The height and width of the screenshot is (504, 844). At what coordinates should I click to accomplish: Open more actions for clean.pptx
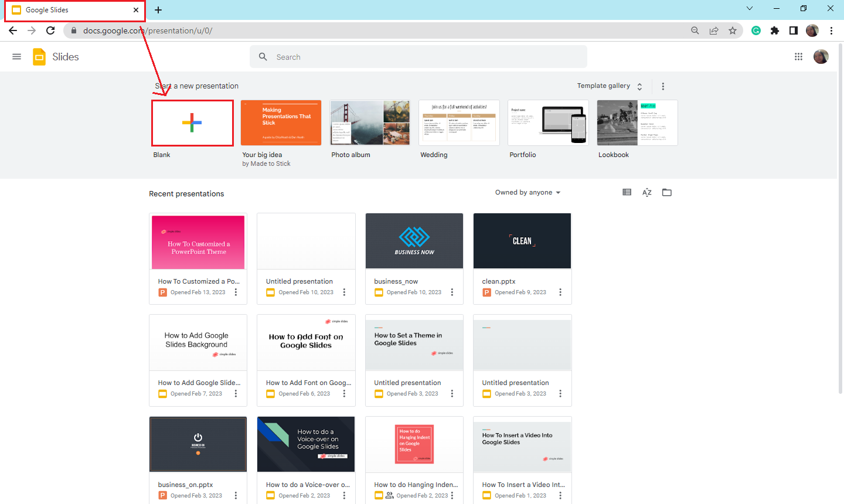coord(560,292)
